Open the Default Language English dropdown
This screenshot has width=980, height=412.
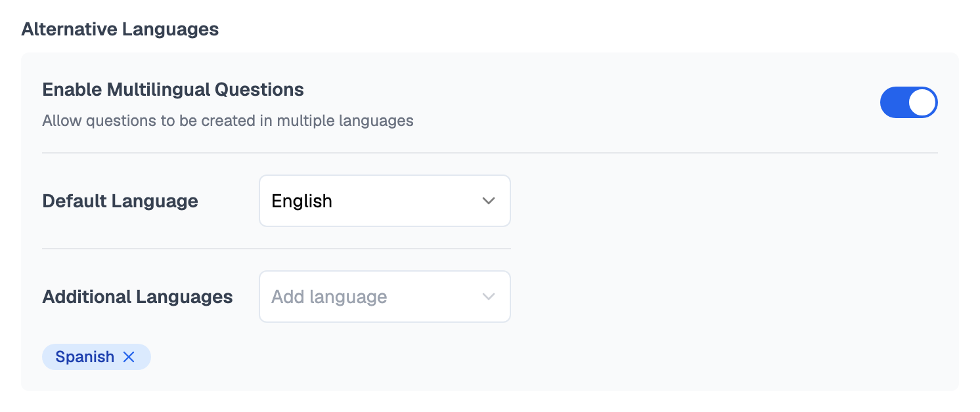pyautogui.click(x=385, y=201)
